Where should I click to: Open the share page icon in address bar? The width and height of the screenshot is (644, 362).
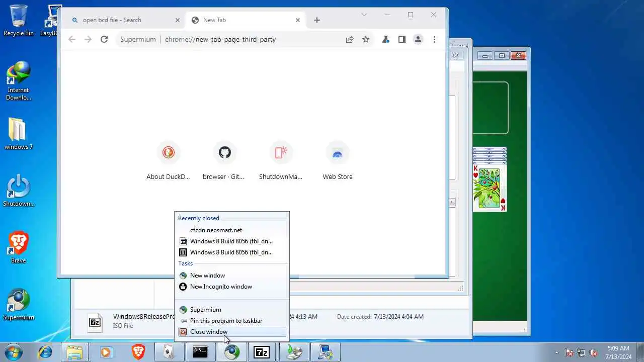pos(350,39)
